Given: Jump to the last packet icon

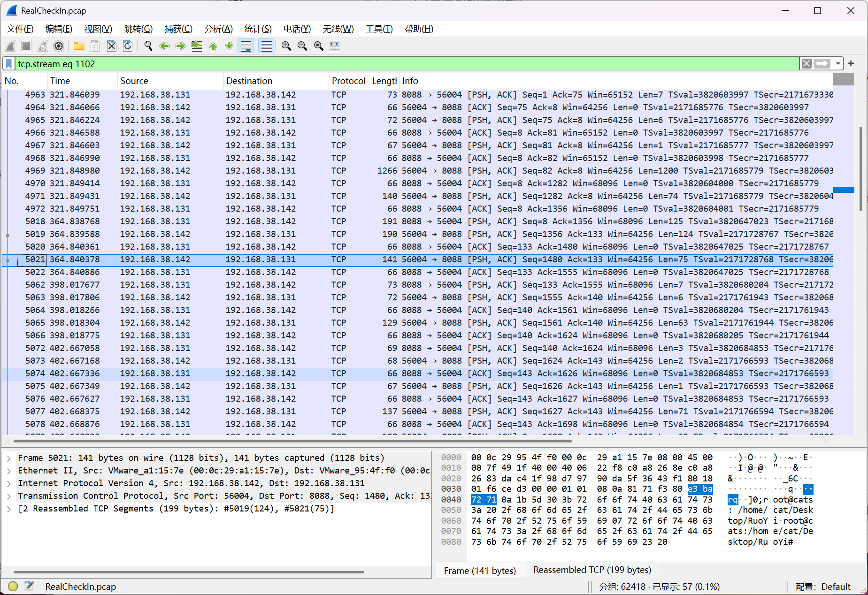Looking at the screenshot, I should coord(229,46).
